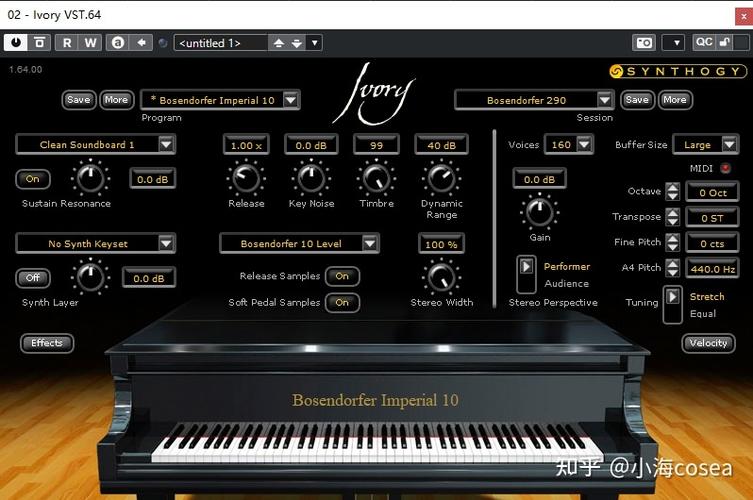Save the current Program
The height and width of the screenshot is (500, 753).
click(79, 100)
